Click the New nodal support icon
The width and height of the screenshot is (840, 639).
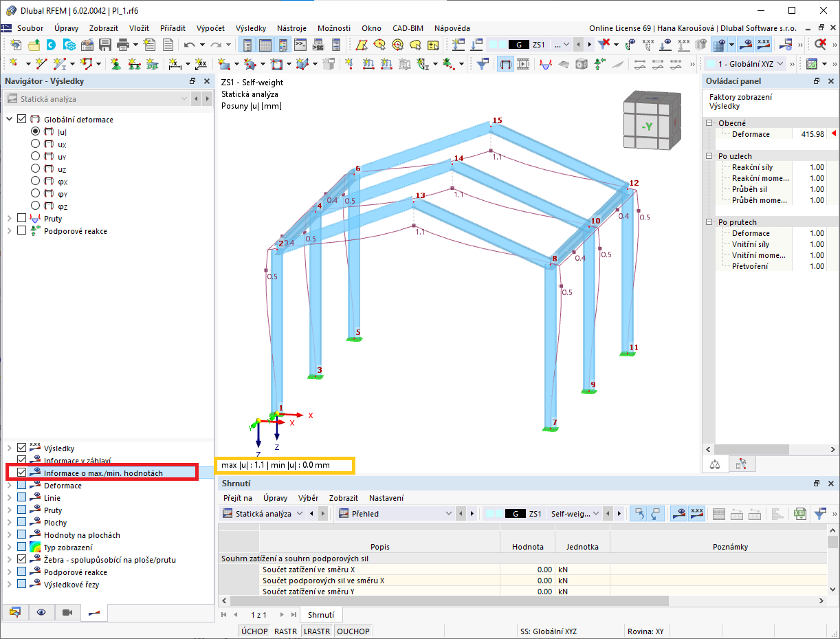tap(115, 64)
